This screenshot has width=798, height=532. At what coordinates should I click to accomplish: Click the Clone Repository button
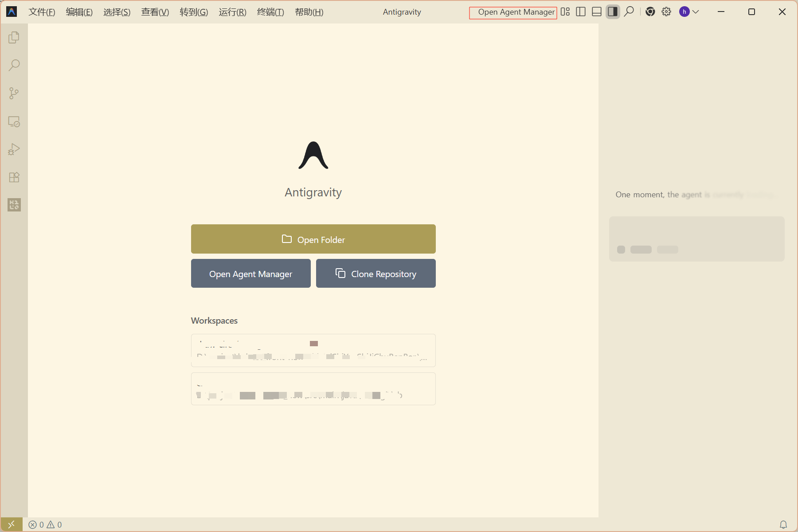[x=376, y=274]
